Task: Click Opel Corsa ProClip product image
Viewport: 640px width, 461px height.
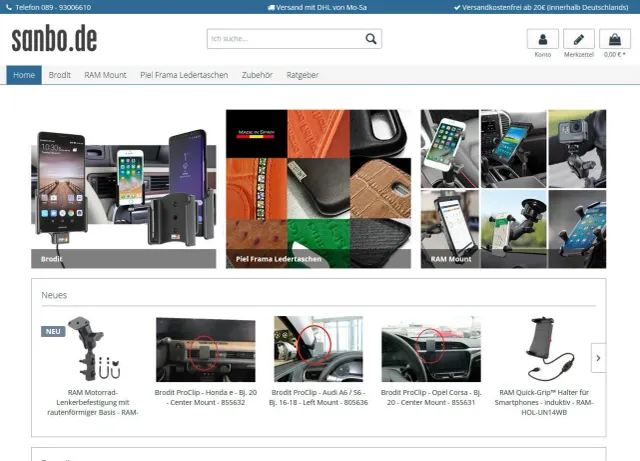Action: [431, 350]
